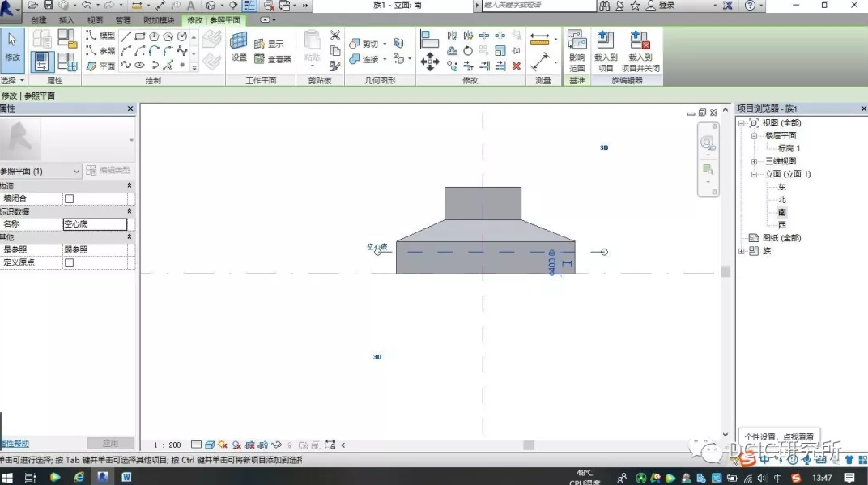Open the 选择 panel dropdown
868x485 pixels.
[12, 80]
